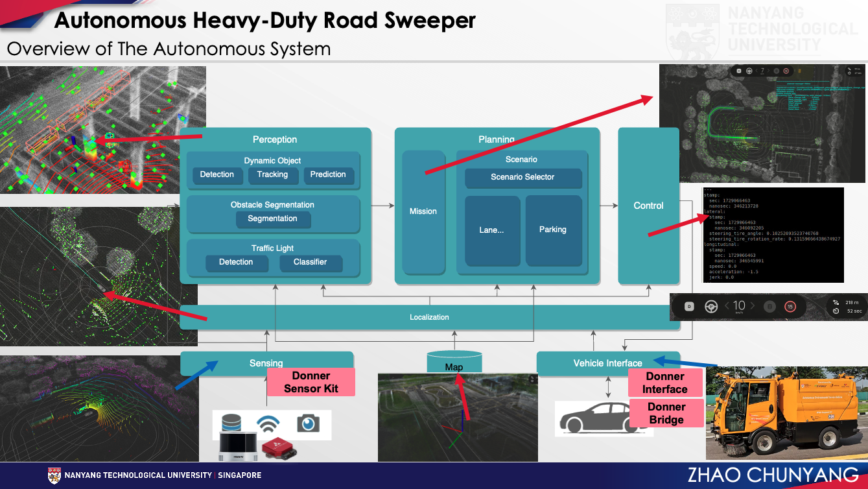Image resolution: width=868 pixels, height=489 pixels.
Task: Increase speed with the right chevron
Action: pos(751,306)
